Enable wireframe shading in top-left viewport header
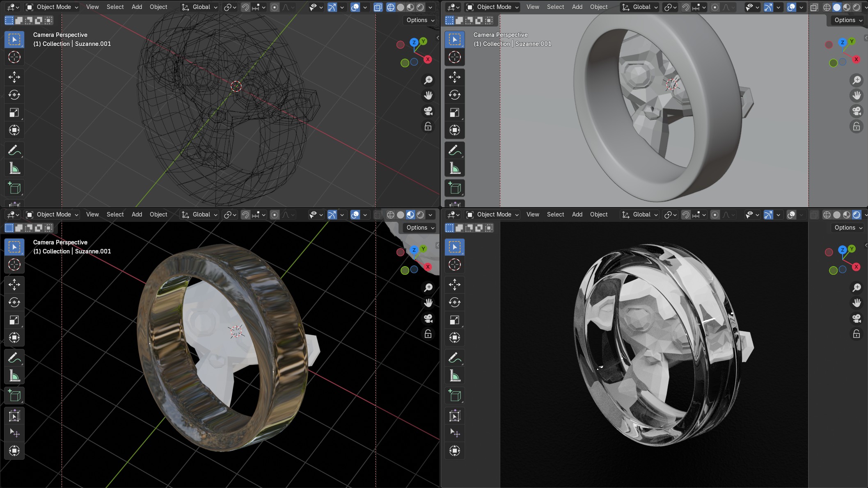 click(x=391, y=7)
